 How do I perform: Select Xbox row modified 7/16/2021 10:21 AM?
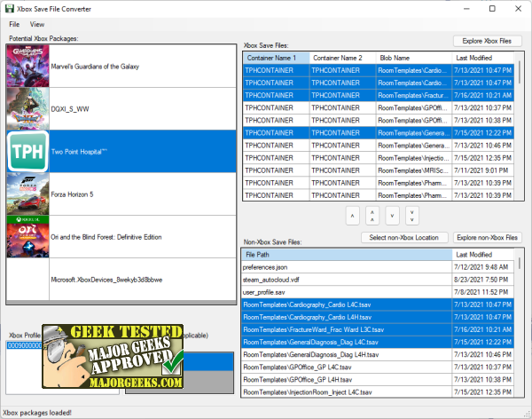click(x=379, y=96)
